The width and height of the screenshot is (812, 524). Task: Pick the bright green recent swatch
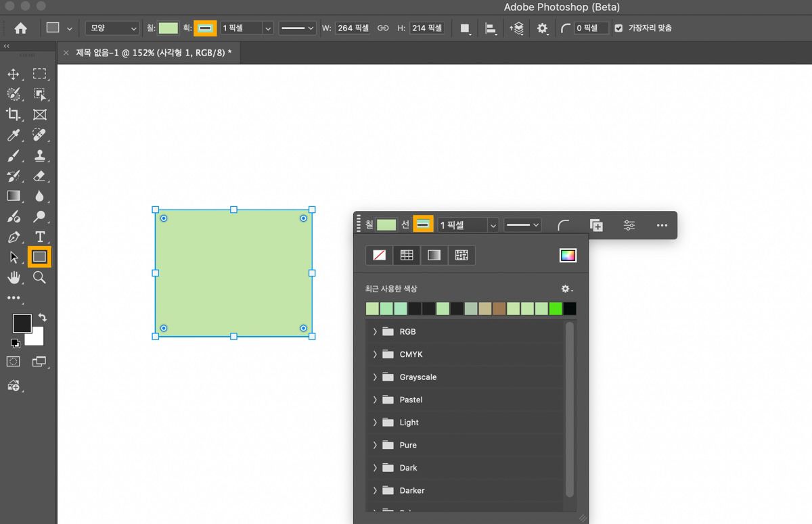click(556, 309)
